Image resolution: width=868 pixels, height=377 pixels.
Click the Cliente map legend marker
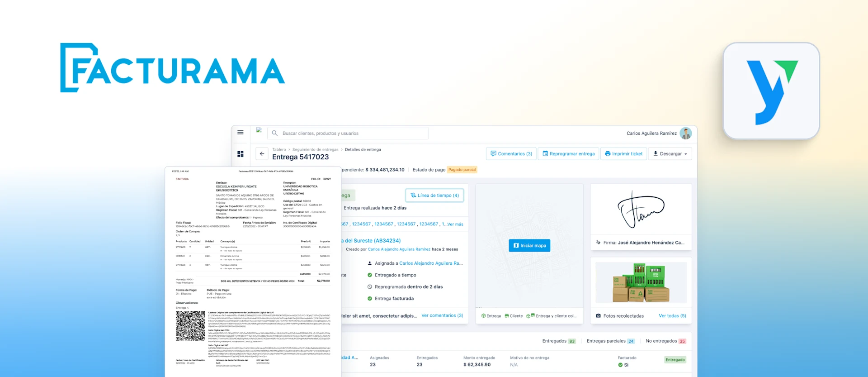507,316
